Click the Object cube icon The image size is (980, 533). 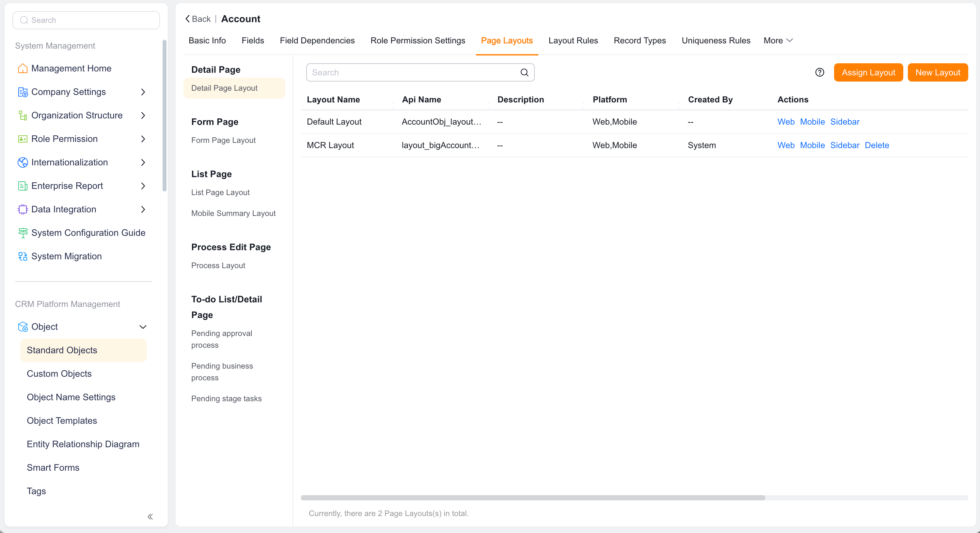pyautogui.click(x=23, y=327)
